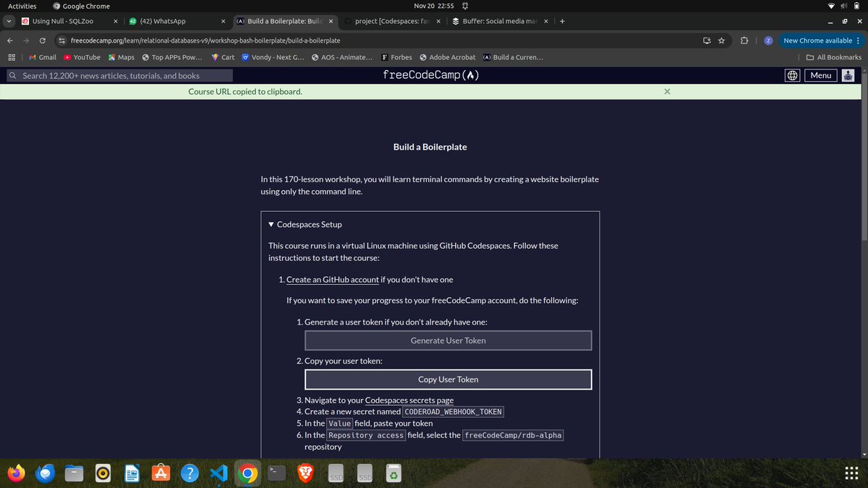Open Help from the dock

[x=190, y=473]
